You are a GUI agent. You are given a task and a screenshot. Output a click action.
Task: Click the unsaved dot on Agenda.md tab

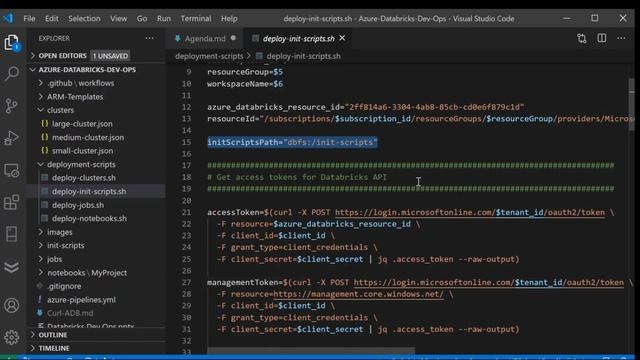[x=233, y=38]
